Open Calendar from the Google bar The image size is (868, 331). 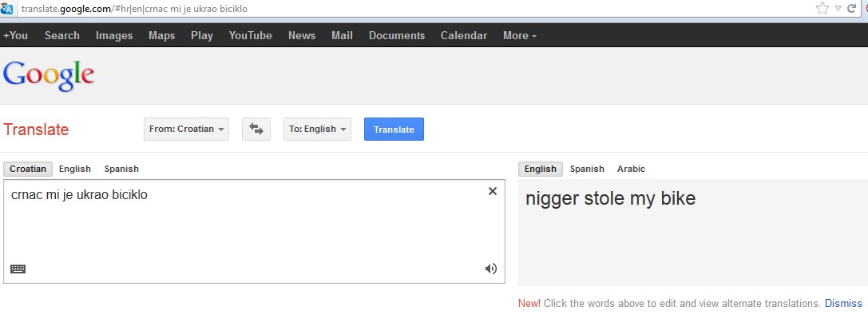(464, 35)
